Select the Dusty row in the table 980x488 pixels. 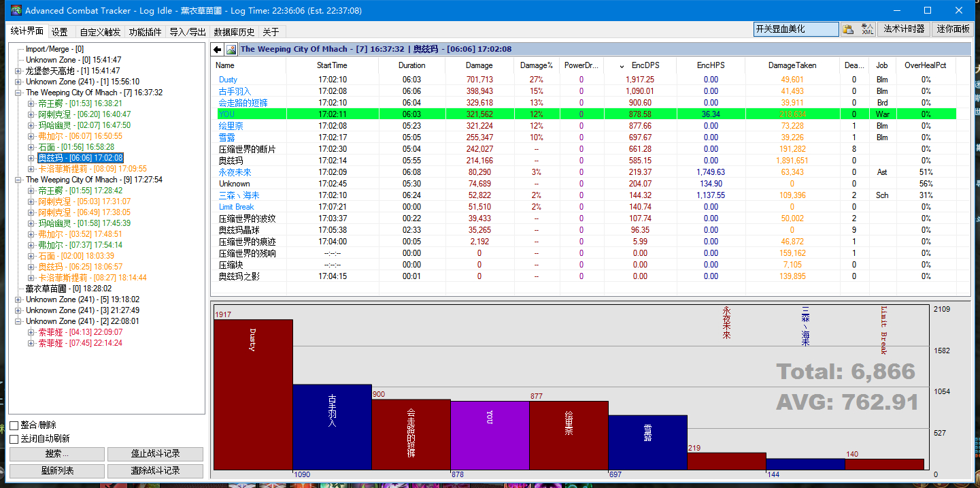pos(586,80)
